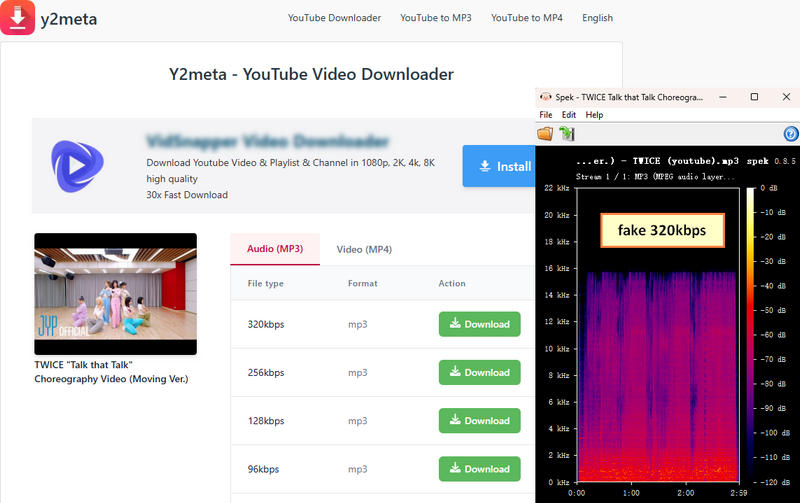The image size is (800, 503).
Task: Click the Spek save spectrogram icon
Action: [x=567, y=134]
